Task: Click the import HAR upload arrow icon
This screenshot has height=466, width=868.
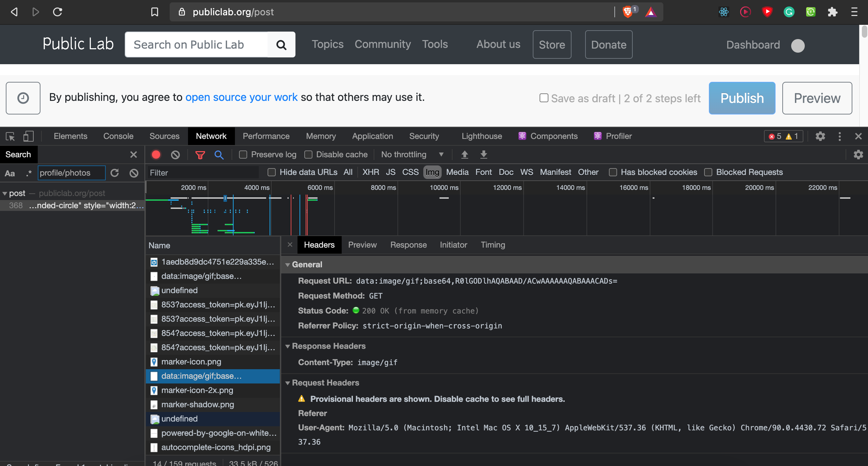Action: click(x=464, y=155)
